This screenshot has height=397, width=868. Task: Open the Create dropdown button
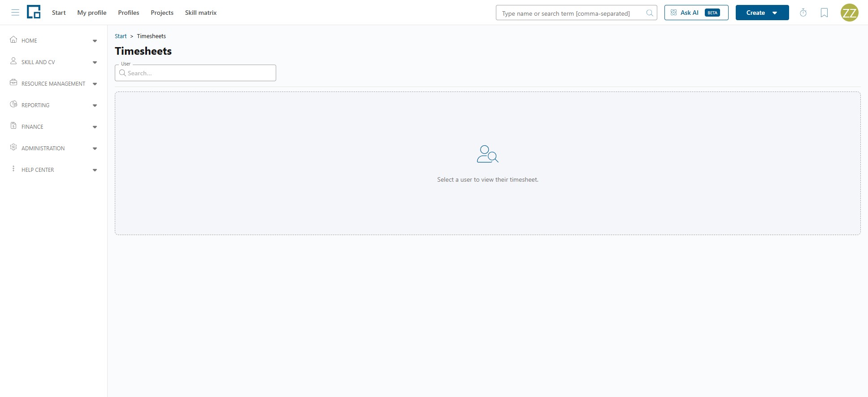click(762, 13)
